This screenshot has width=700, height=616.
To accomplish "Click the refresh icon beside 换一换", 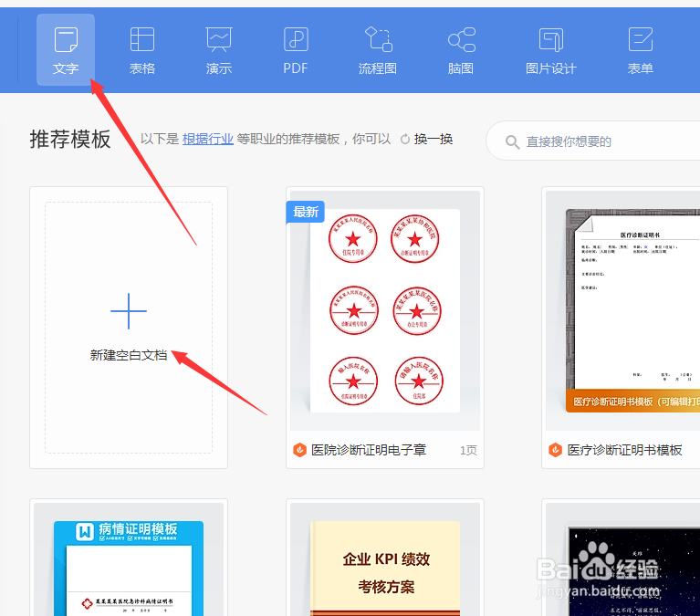I will pos(405,140).
